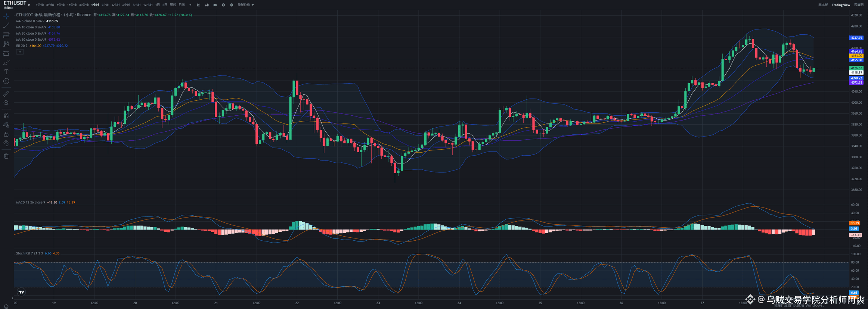Viewport: 868px width, 309px height.
Task: Select the brush drawing tool
Action: click(6, 63)
